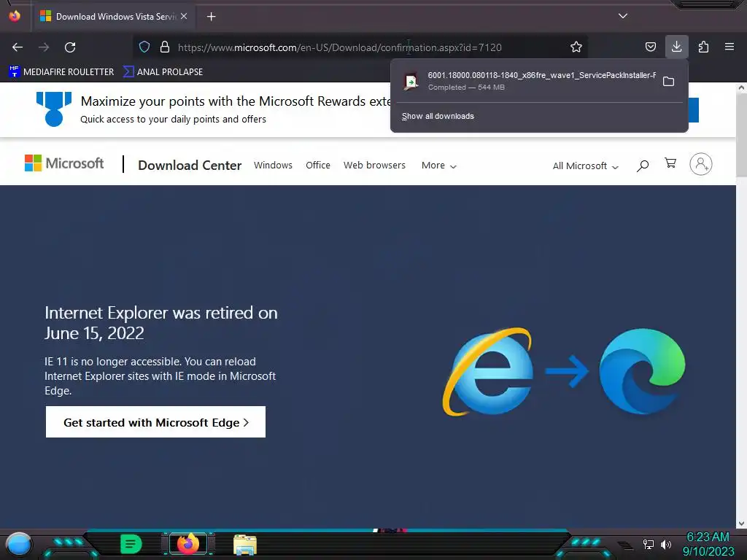Open the Firefox hamburger application menu
Image resolution: width=747 pixels, height=560 pixels.
[x=729, y=47]
